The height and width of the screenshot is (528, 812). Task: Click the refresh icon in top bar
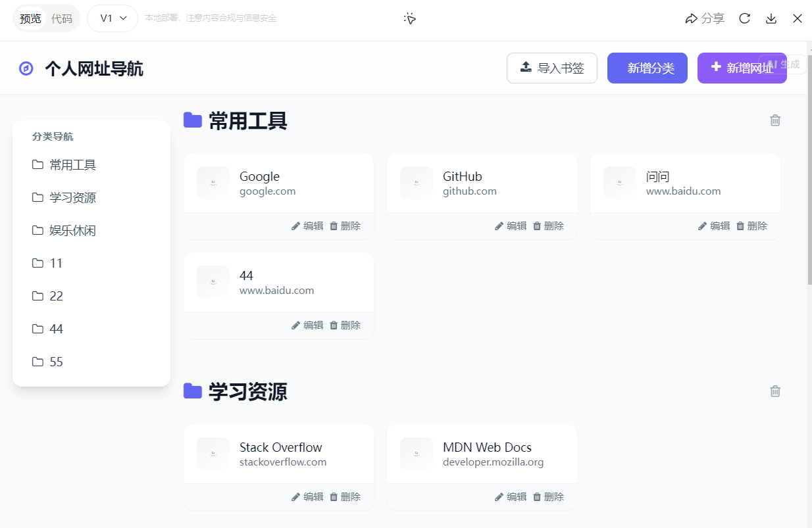745,18
